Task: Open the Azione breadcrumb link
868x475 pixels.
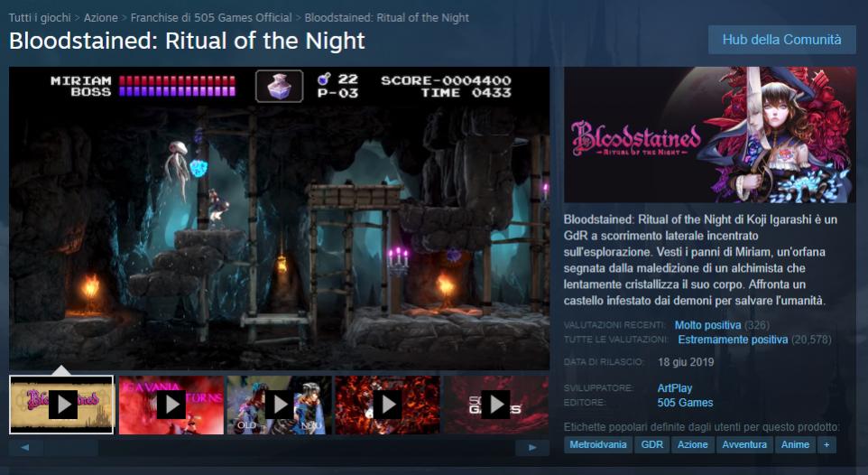Action: coord(101,18)
